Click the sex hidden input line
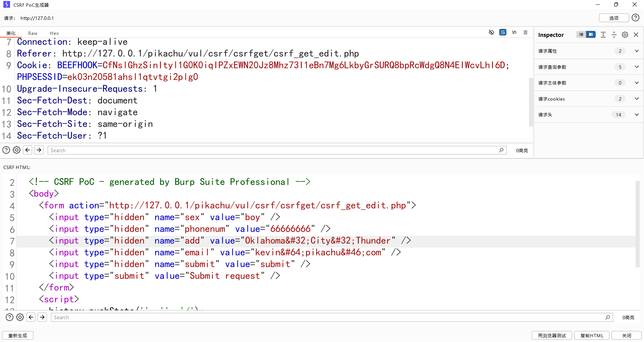 (165, 217)
